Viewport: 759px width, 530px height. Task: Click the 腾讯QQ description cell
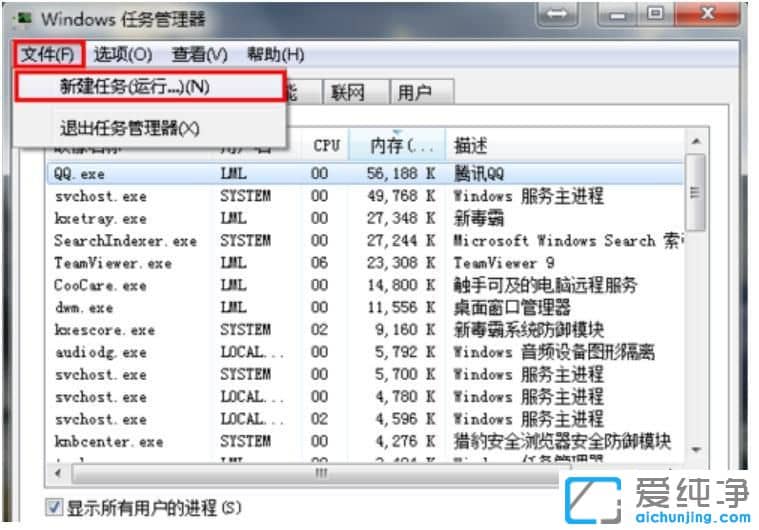pyautogui.click(x=479, y=173)
